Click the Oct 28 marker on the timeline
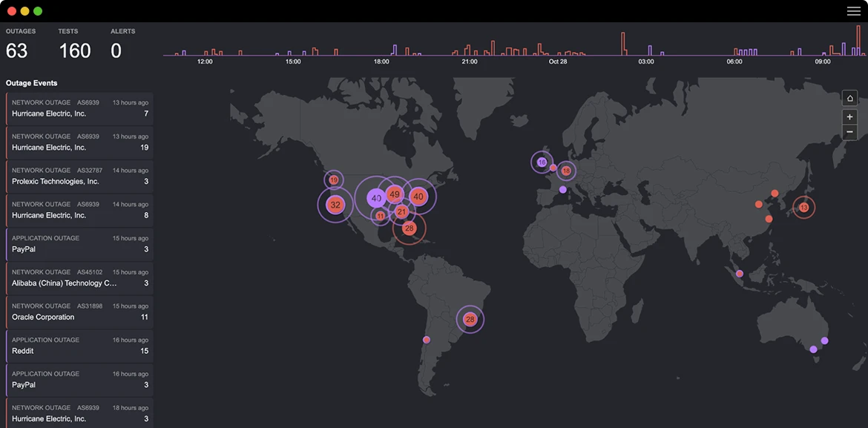The height and width of the screenshot is (428, 868). [558, 62]
